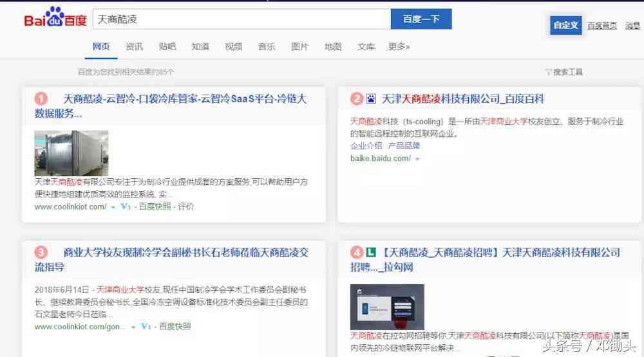Switch to the 知道 tab
The width and height of the screenshot is (644, 357).
[200, 47]
